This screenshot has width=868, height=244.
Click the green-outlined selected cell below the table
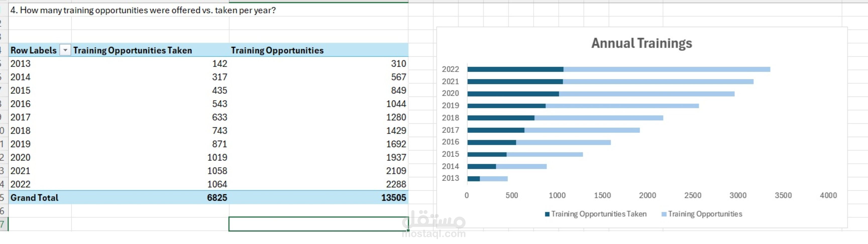tap(318, 224)
